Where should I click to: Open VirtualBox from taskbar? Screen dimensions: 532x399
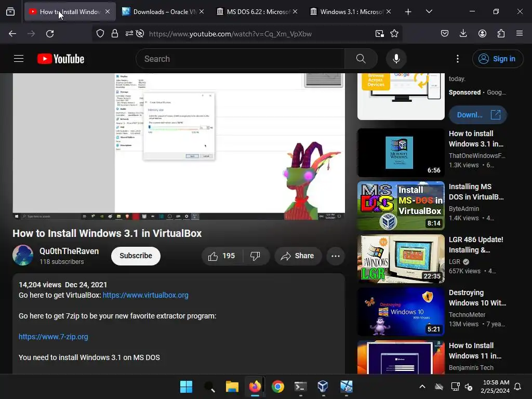323,387
